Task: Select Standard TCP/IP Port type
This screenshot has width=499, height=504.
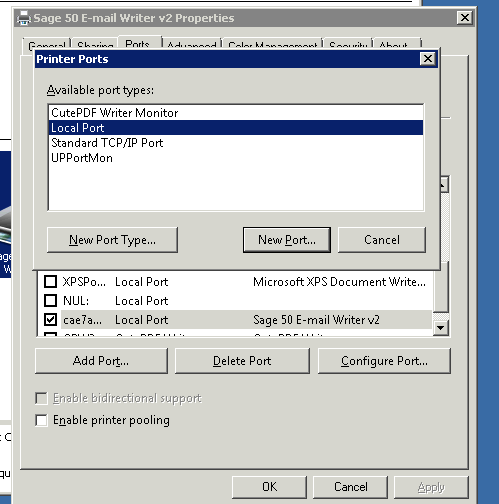Action: [236, 143]
